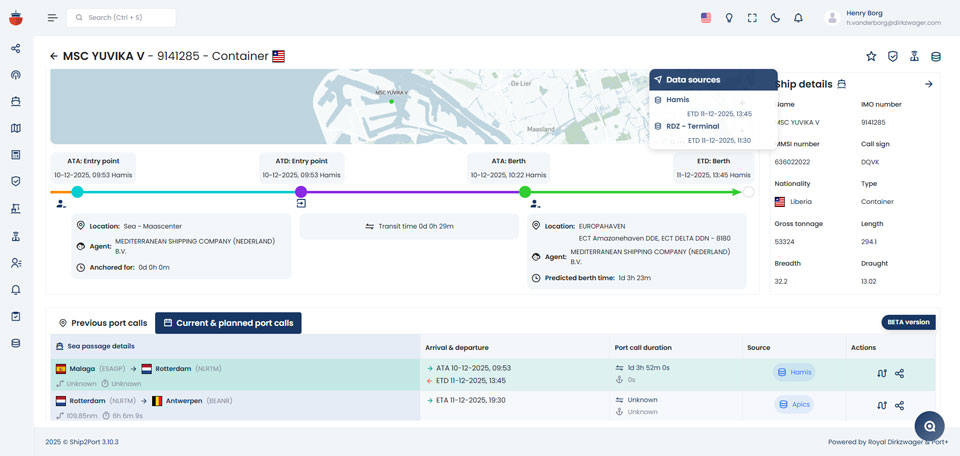This screenshot has height=456, width=960.
Task: Expand Ship details with the arrow
Action: click(x=928, y=84)
